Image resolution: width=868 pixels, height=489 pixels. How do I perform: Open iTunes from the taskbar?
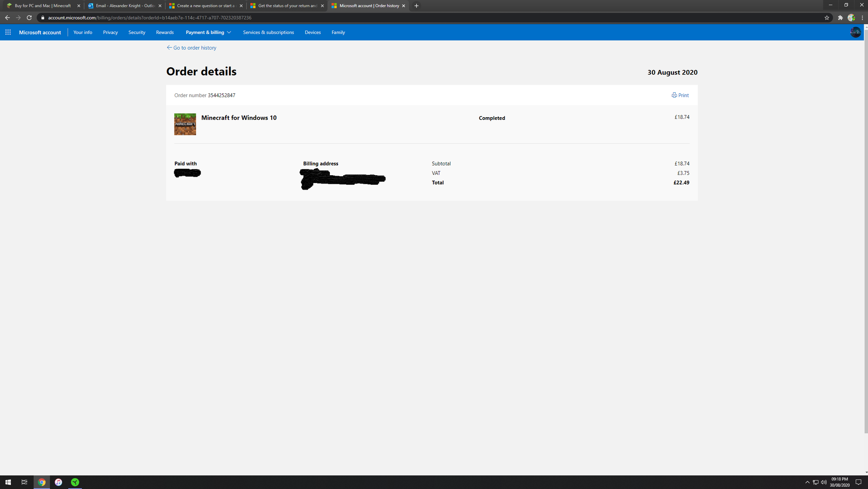point(58,482)
